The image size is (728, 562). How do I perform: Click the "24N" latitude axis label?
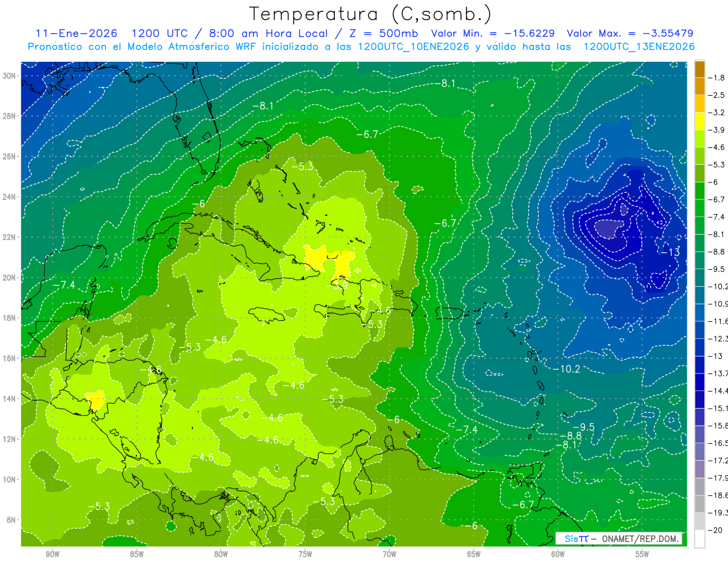point(10,197)
